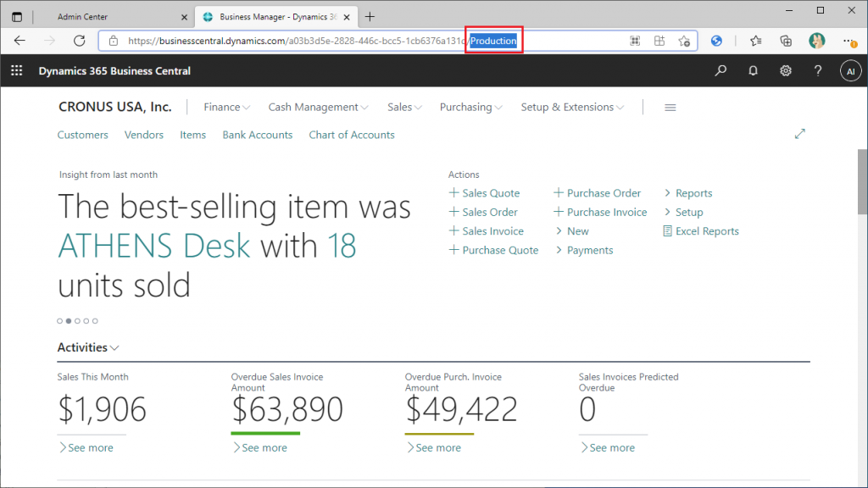Click the search magnifier in Business Central

click(x=721, y=71)
